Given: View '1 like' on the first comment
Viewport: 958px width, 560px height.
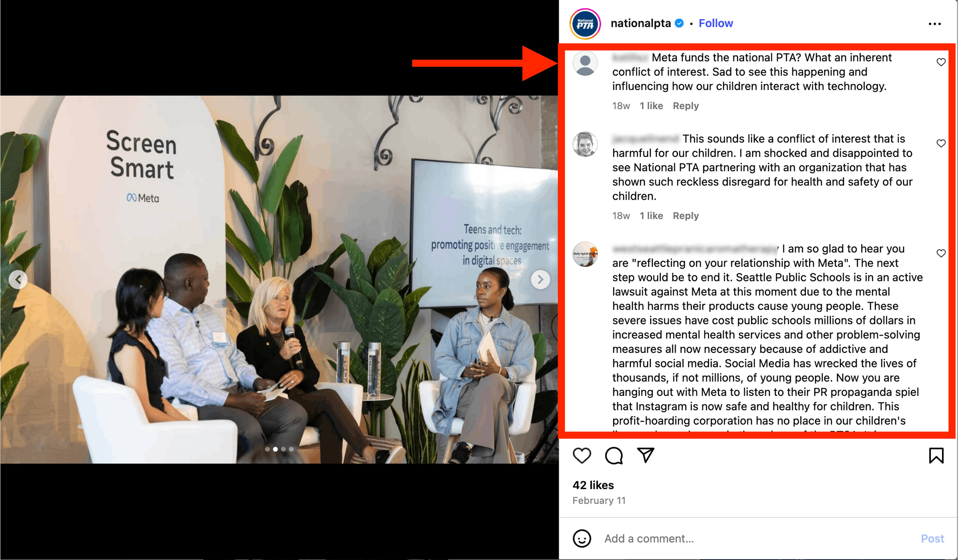Looking at the screenshot, I should pyautogui.click(x=651, y=106).
